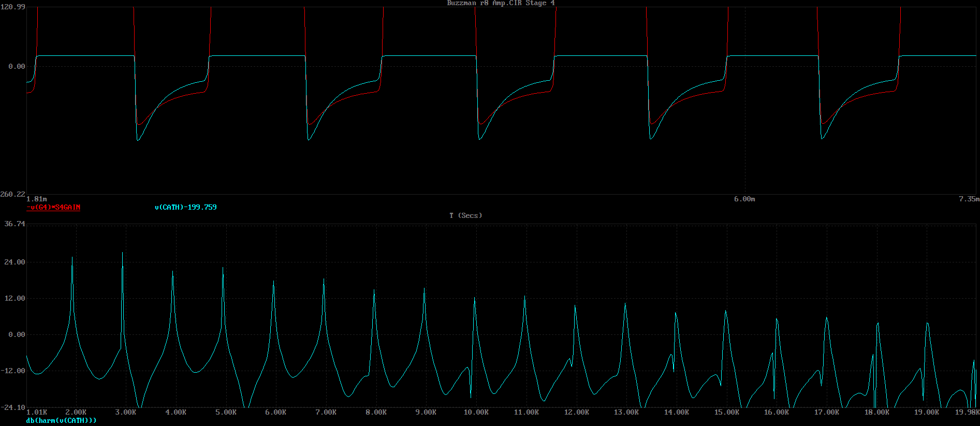Select the cyan v(CATH)-199.759 trace label

pos(185,207)
